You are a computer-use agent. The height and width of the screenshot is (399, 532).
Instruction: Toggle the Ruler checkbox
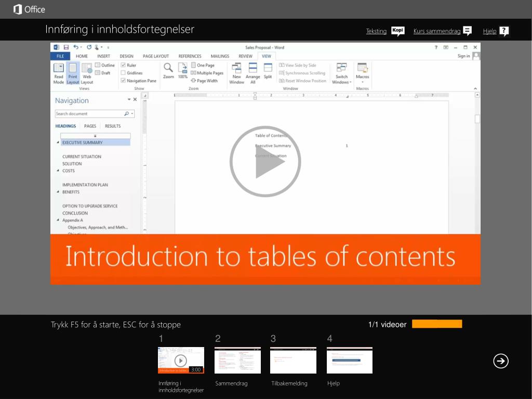[x=124, y=65]
